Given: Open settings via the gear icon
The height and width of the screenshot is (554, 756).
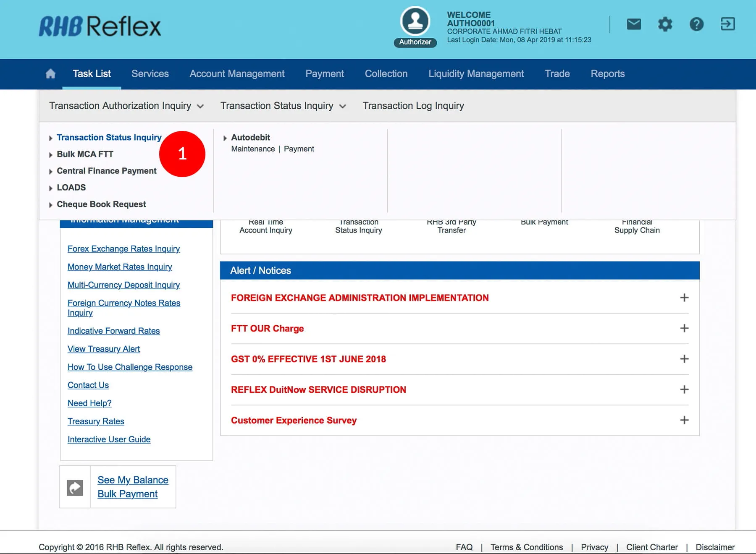Looking at the screenshot, I should click(665, 24).
